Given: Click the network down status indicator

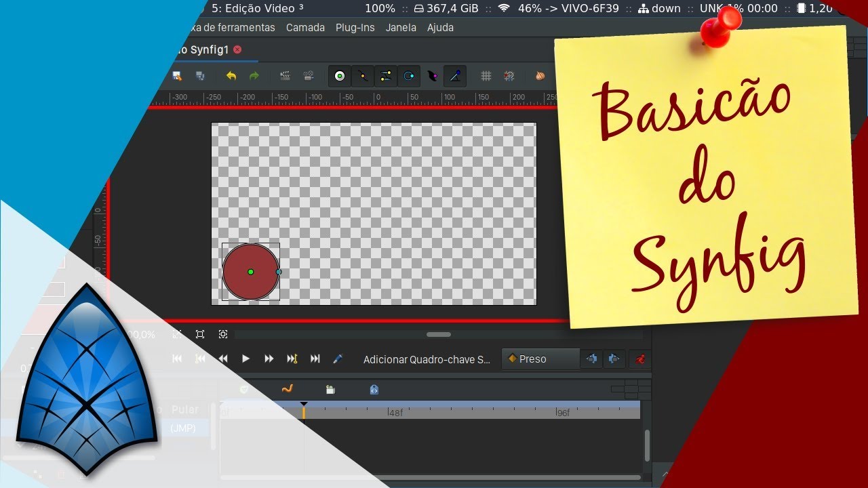Looking at the screenshot, I should [660, 8].
